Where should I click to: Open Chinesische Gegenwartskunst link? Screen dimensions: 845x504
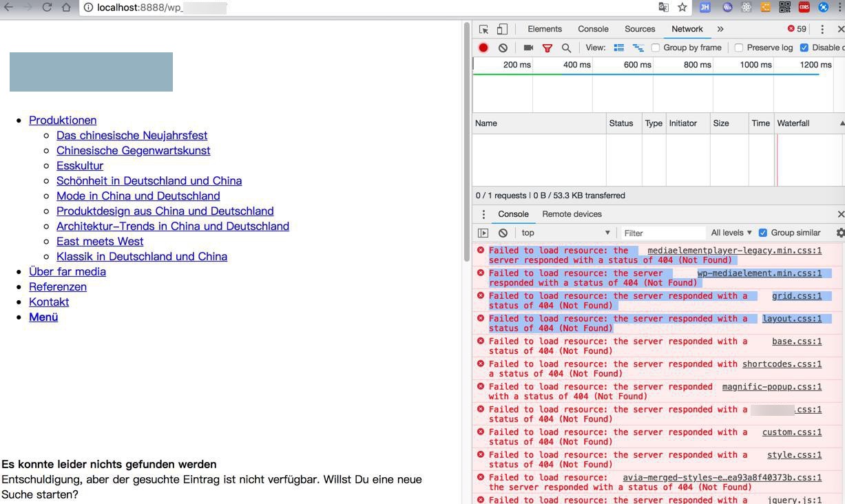(x=133, y=151)
